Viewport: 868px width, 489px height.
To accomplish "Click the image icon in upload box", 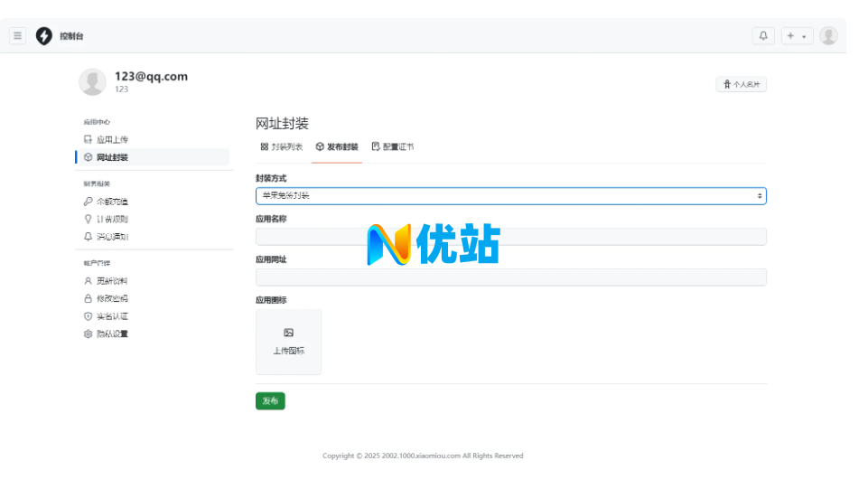I will (288, 333).
